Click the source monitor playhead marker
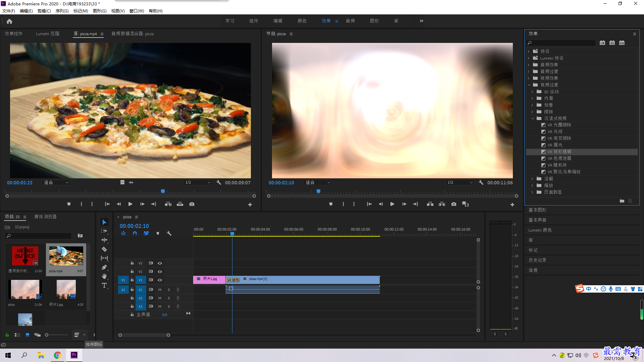644x362 pixels. click(x=163, y=191)
